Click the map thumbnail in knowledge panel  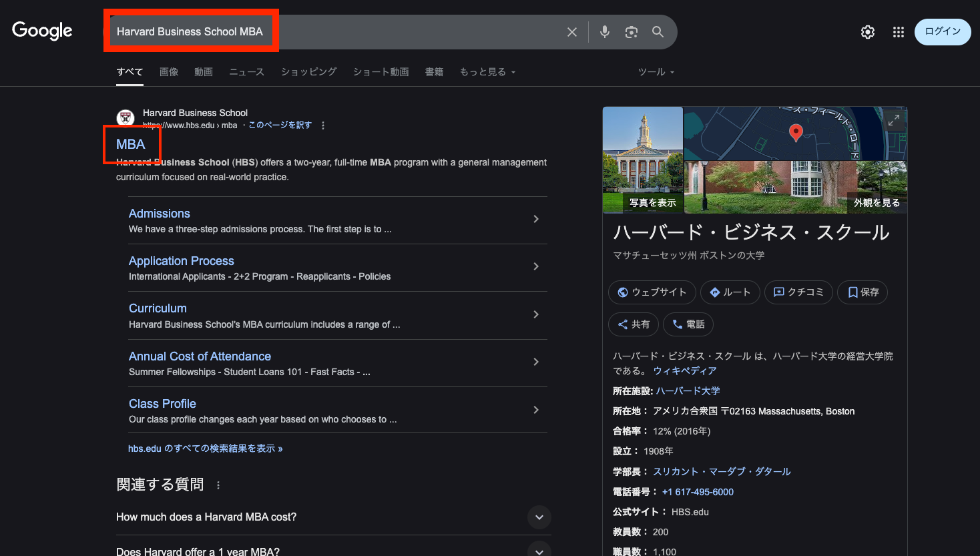coord(796,133)
